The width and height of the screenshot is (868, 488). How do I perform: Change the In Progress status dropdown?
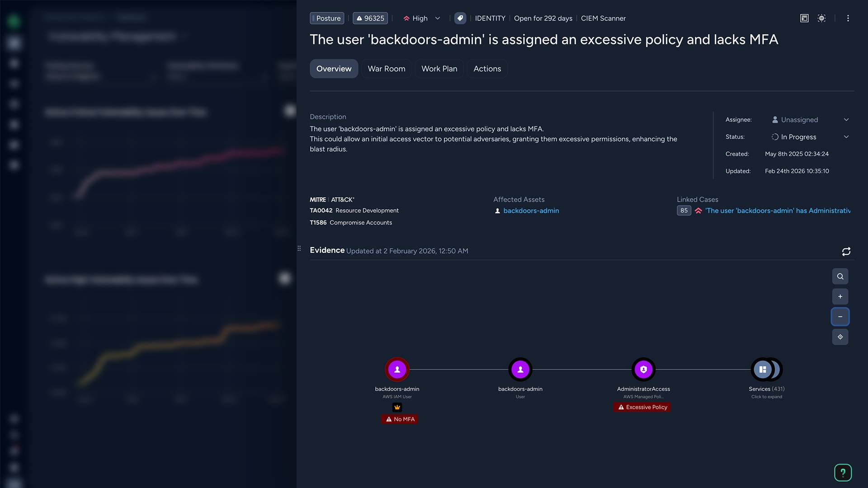pos(810,137)
